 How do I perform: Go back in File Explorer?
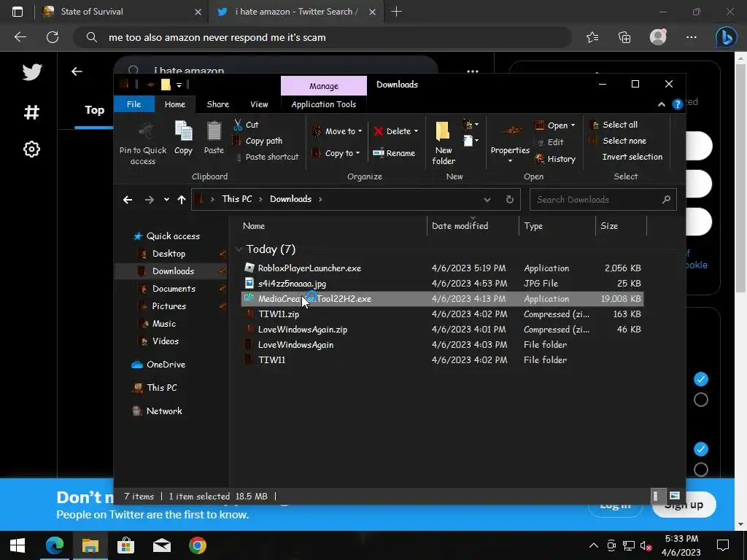click(127, 200)
